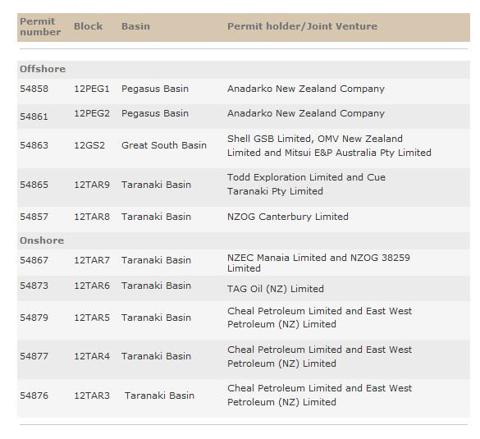This screenshot has width=480, height=439.
Task: Click Permit holder/Joint Venture header
Action: point(302,26)
